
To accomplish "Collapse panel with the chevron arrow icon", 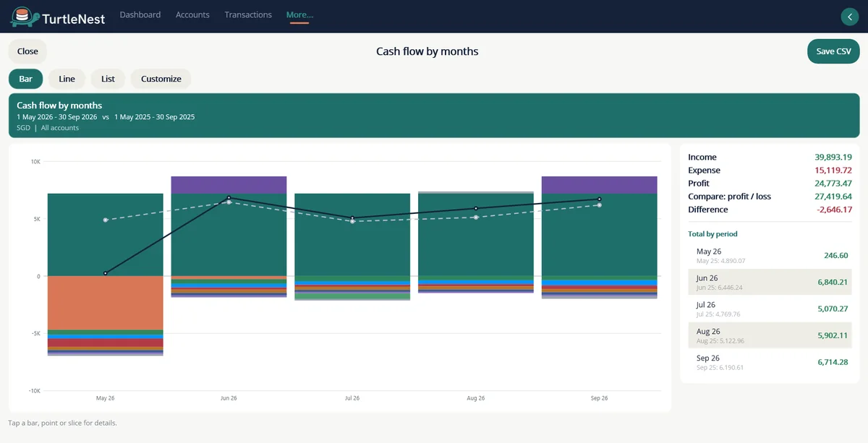I will [849, 17].
